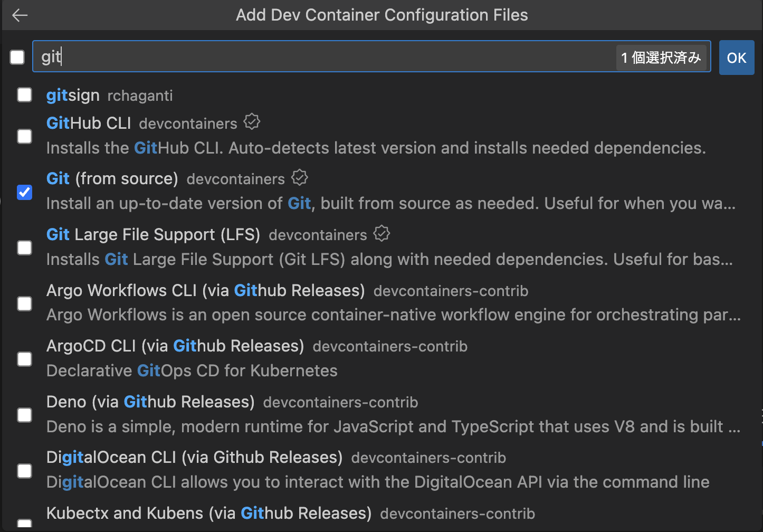Check the Deno feature checkbox
Viewport: 763px width, 532px height.
pyautogui.click(x=24, y=415)
